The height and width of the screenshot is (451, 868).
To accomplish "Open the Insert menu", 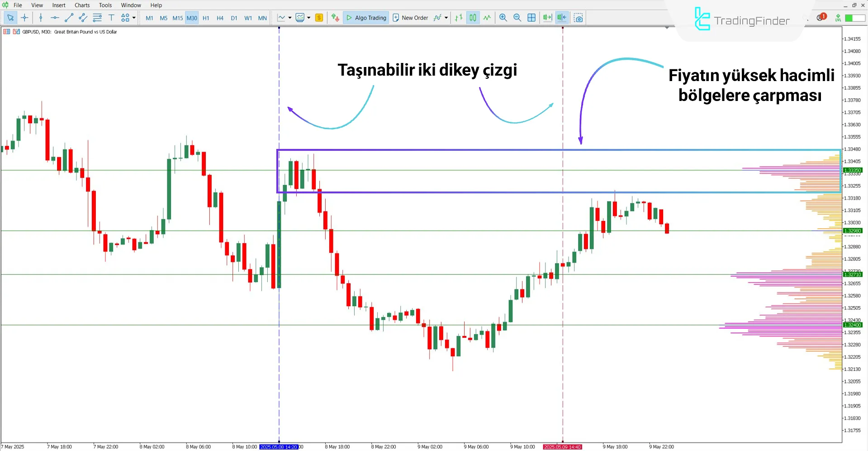I will click(58, 5).
